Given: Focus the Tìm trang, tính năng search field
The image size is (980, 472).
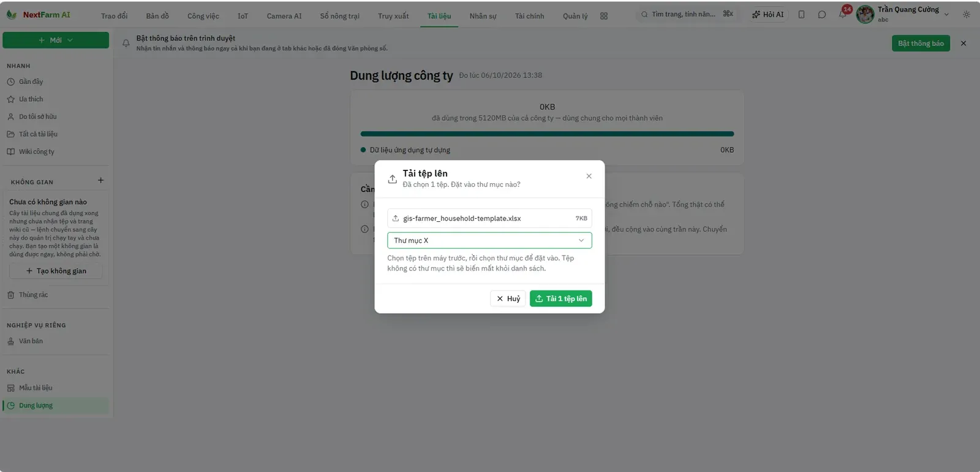Looking at the screenshot, I should pos(687,14).
